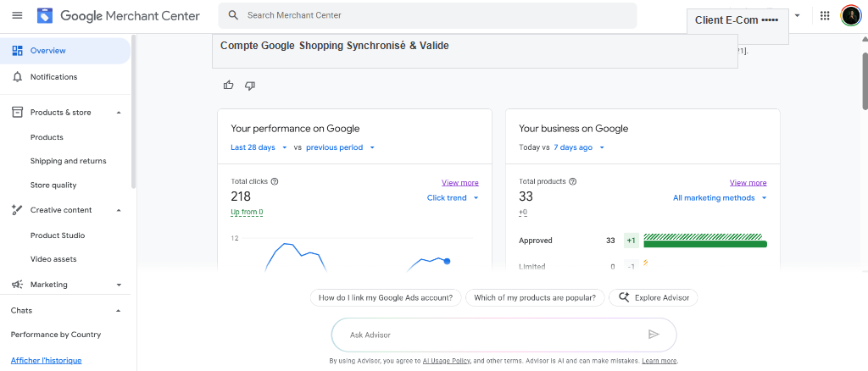Click View more for Total products
The height and width of the screenshot is (371, 868).
pyautogui.click(x=748, y=182)
